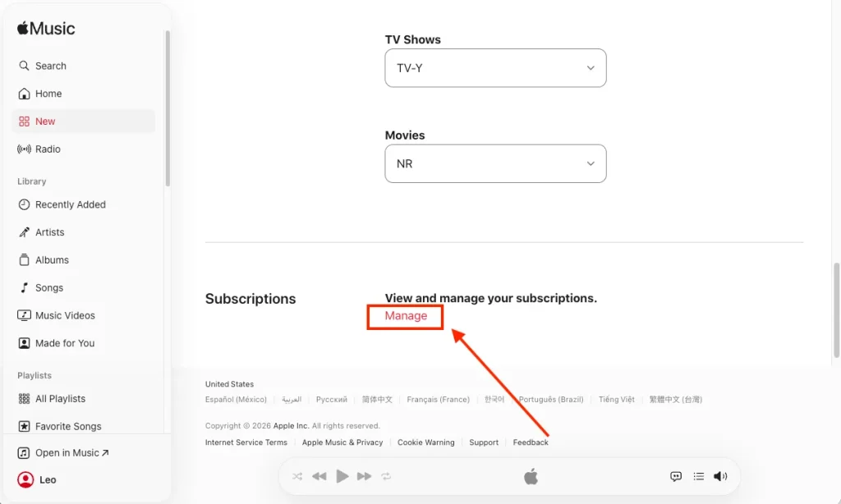Click the Favorite Songs star icon
The image size is (841, 504).
click(24, 426)
